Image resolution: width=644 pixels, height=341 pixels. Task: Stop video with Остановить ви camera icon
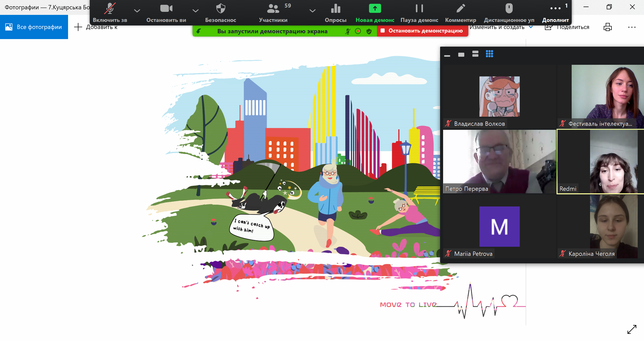pos(166,9)
